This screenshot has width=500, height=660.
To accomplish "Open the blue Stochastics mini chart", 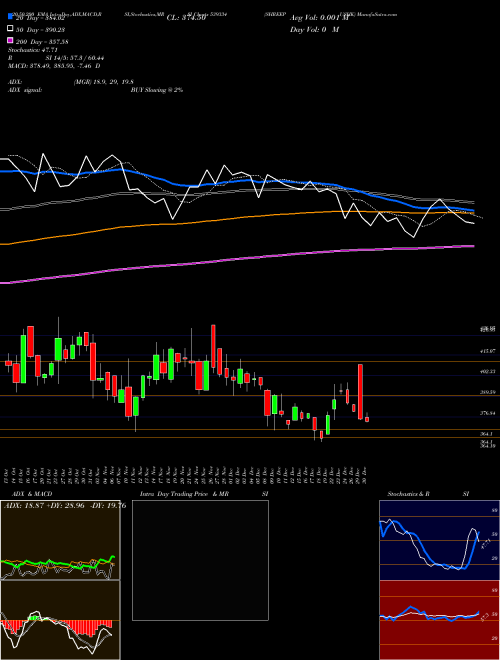I will (439, 540).
